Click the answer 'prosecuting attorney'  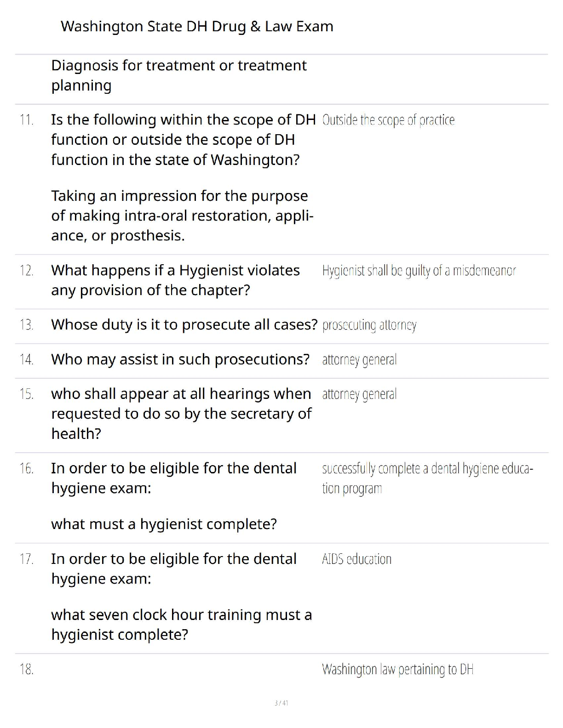[369, 325]
